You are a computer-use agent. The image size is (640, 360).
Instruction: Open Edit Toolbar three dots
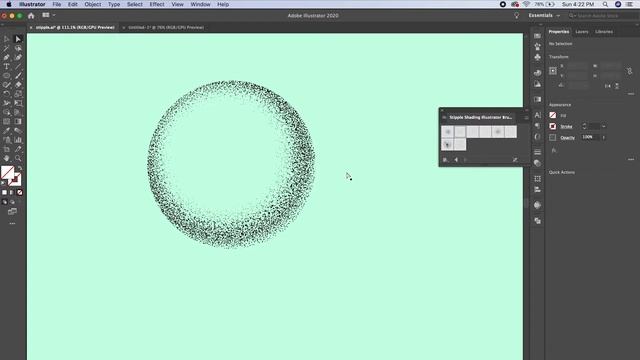[12, 224]
